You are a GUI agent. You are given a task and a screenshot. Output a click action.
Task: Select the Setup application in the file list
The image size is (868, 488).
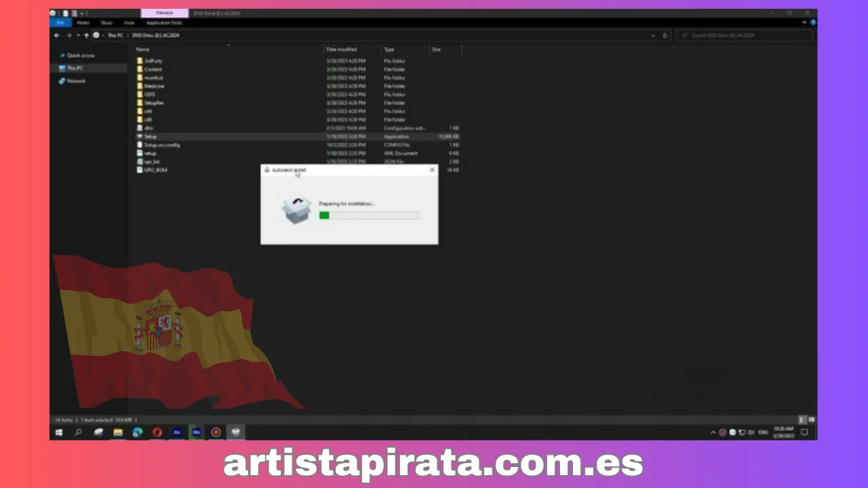click(150, 136)
